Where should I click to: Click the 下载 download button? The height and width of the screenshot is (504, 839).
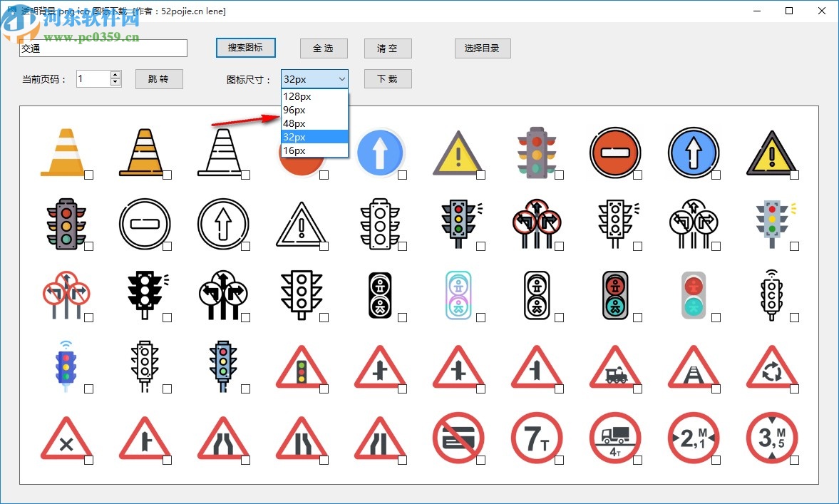[388, 78]
